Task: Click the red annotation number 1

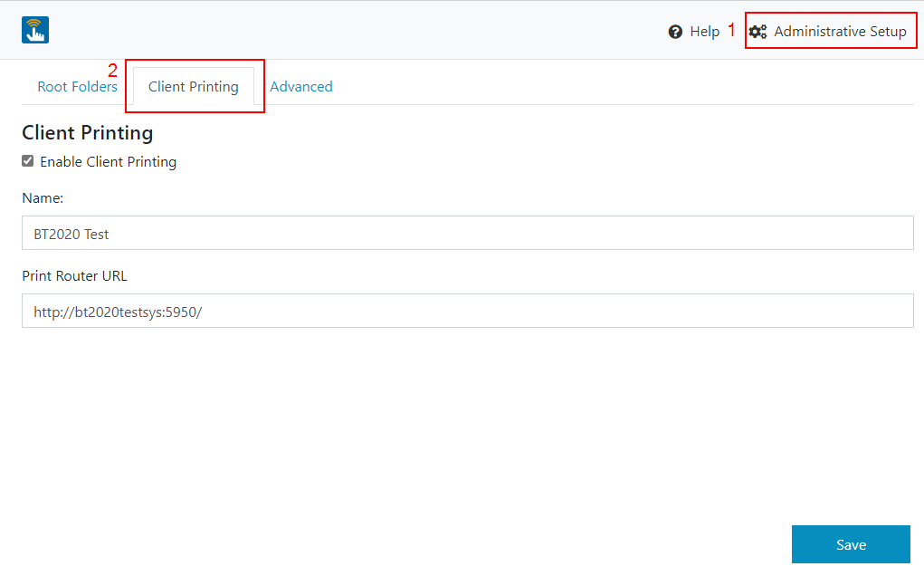Action: tap(732, 30)
